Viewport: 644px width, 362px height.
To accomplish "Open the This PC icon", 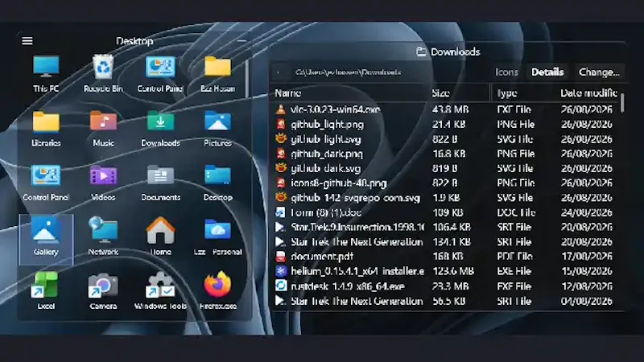I will coord(46,67).
